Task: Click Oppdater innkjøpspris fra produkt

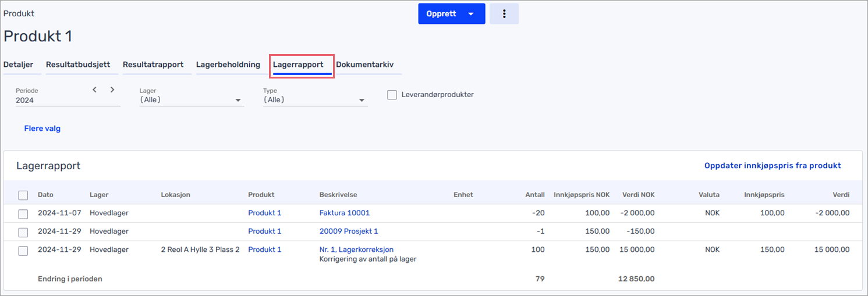Action: coord(773,166)
